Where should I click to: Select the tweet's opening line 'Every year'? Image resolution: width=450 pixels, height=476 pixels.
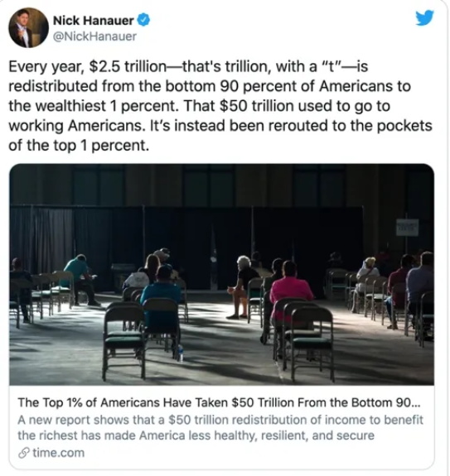46,67
